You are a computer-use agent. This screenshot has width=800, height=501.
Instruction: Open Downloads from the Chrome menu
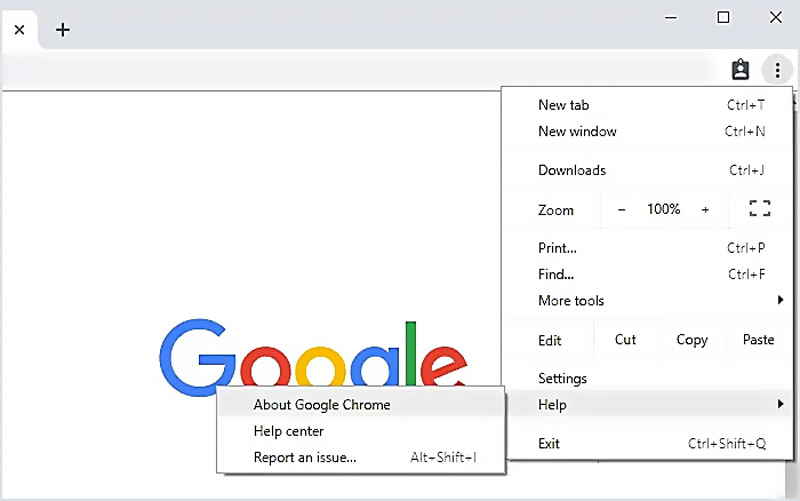pos(572,170)
